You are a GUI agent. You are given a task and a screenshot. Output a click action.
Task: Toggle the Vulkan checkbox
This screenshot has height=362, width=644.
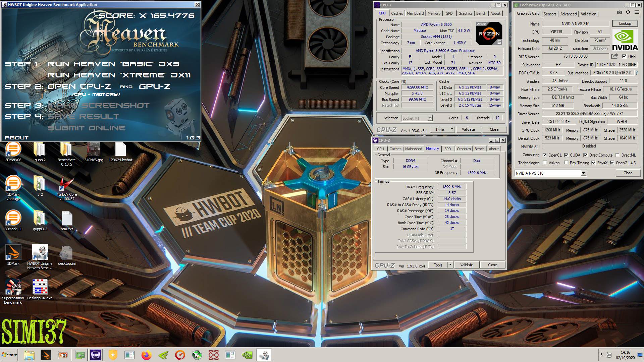(545, 163)
